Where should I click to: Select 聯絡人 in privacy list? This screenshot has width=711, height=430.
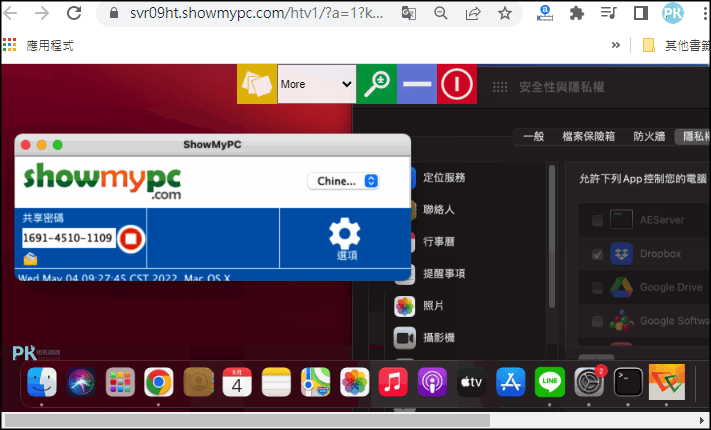438,210
